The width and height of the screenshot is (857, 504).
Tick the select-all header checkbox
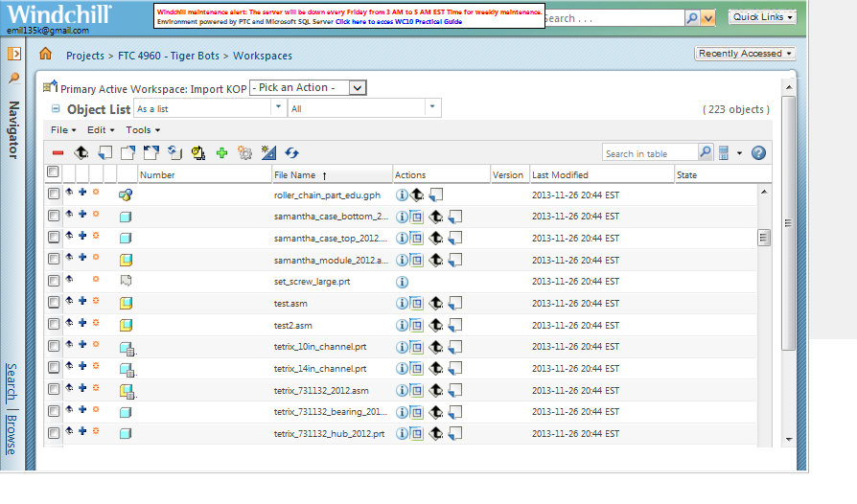pyautogui.click(x=53, y=172)
